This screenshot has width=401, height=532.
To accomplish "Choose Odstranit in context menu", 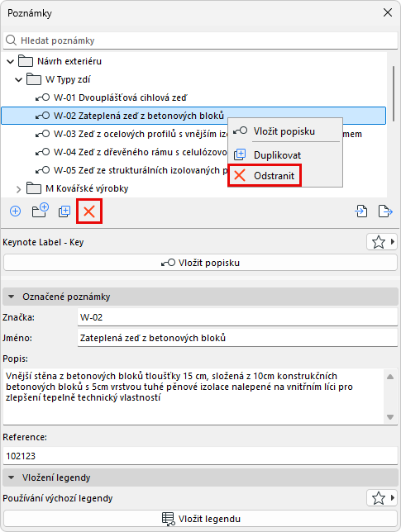I will [x=265, y=175].
